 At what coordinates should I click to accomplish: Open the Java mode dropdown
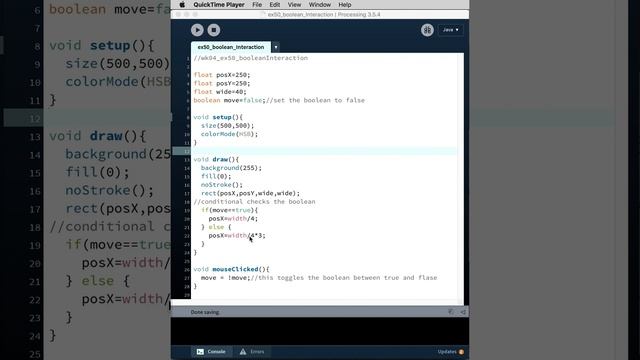tap(451, 30)
